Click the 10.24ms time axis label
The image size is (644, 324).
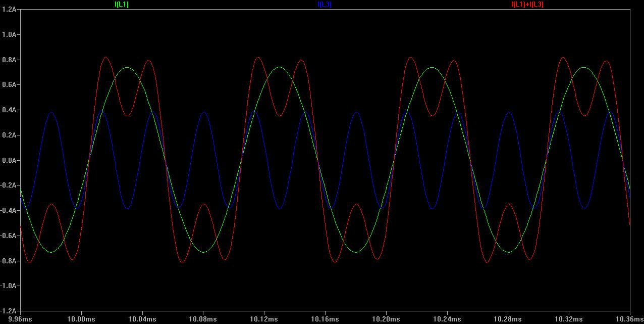[447, 319]
